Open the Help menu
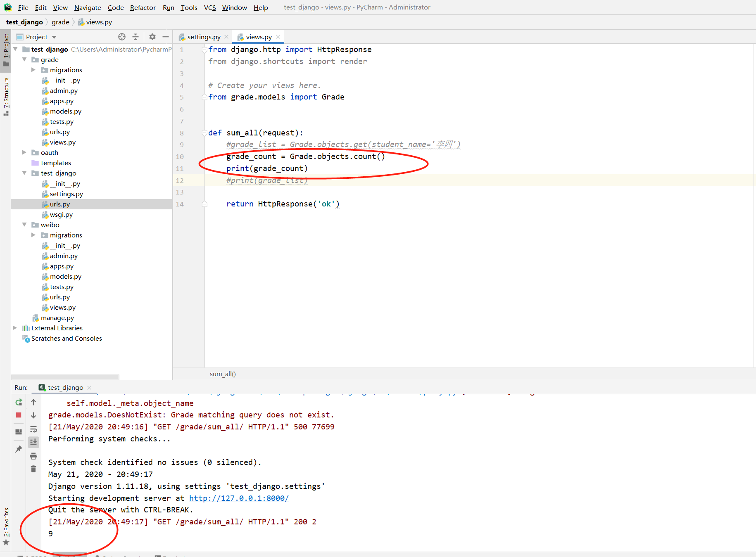 (x=261, y=7)
